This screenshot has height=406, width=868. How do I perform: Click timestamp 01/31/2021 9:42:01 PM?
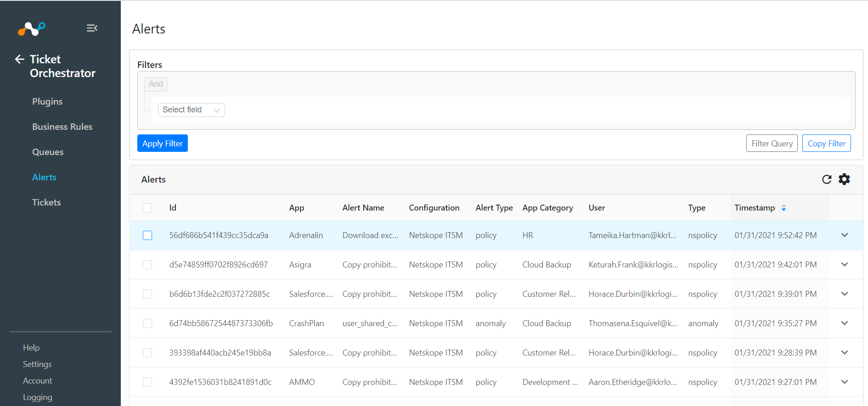(775, 265)
